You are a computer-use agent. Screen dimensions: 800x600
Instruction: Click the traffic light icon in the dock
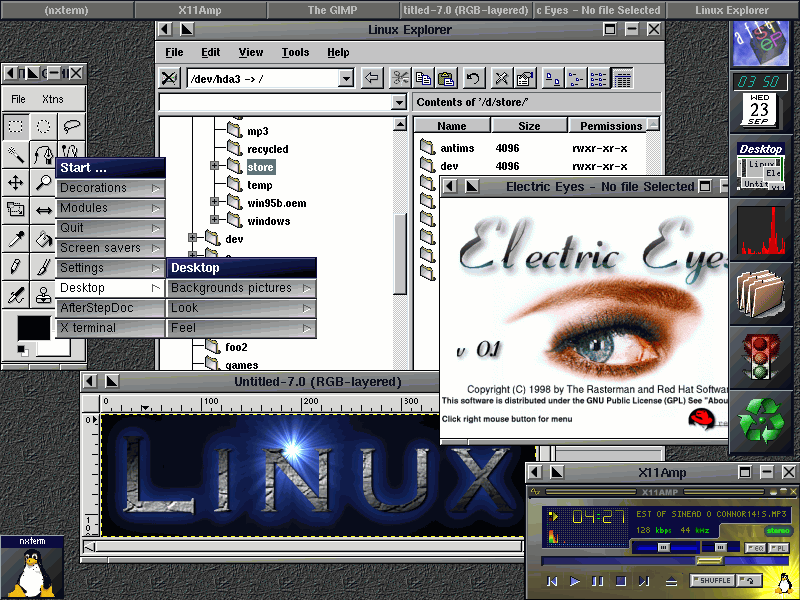pyautogui.click(x=765, y=356)
